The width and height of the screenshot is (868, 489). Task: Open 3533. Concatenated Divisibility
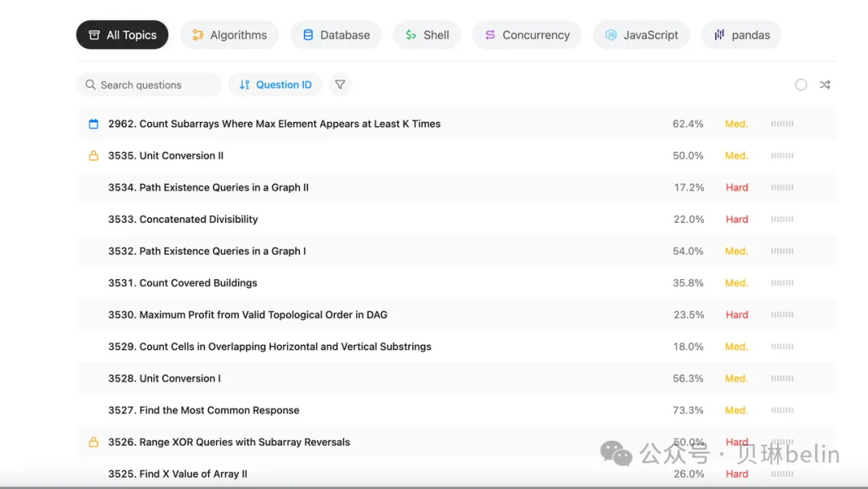tap(183, 220)
